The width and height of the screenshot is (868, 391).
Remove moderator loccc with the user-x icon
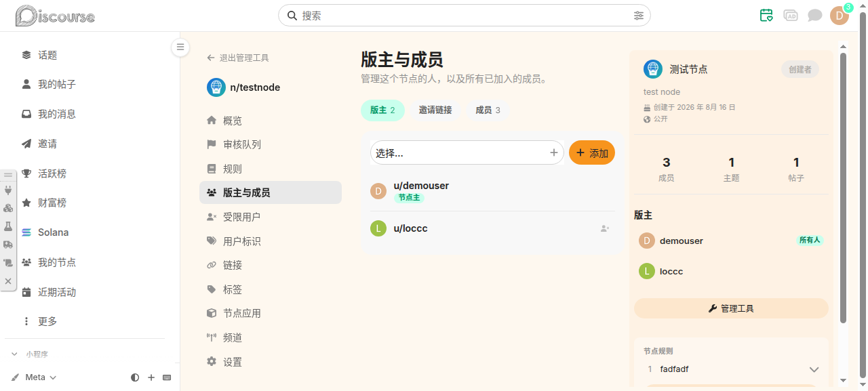click(x=605, y=228)
